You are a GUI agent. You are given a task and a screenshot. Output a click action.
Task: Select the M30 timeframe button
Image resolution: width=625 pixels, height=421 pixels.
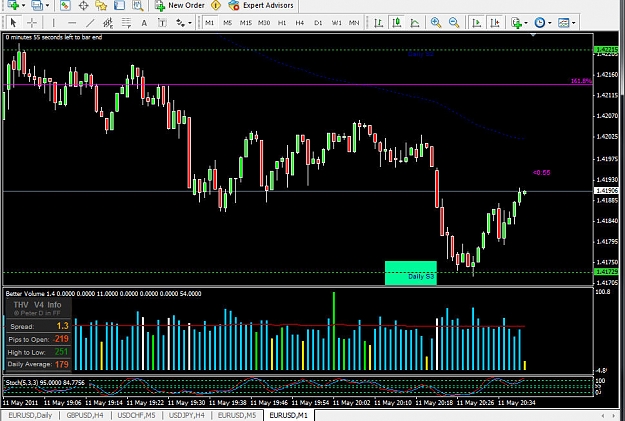click(264, 23)
